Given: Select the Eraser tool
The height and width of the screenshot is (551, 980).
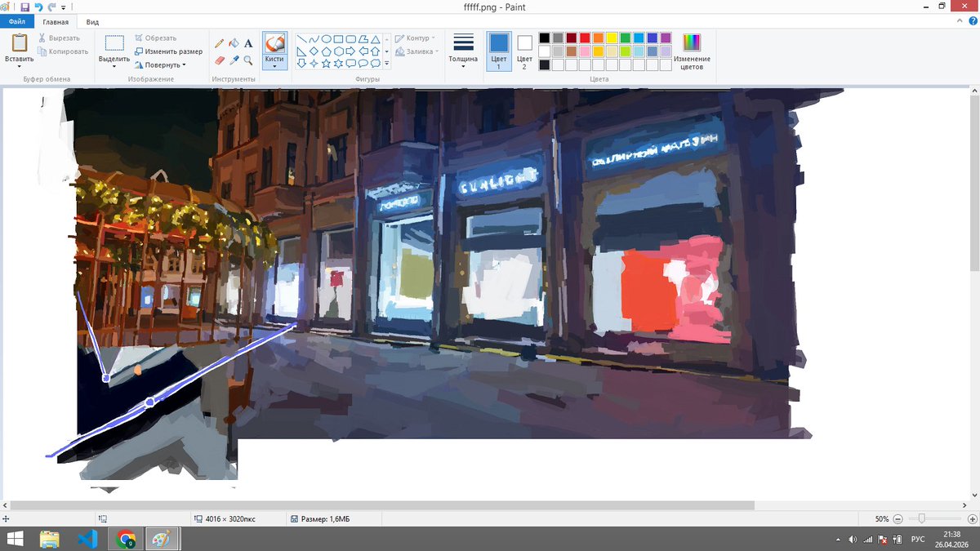Looking at the screenshot, I should 219,58.
